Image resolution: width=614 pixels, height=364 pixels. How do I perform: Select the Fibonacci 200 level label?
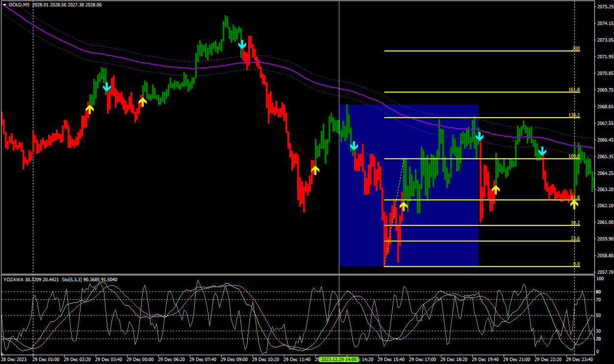(x=576, y=49)
